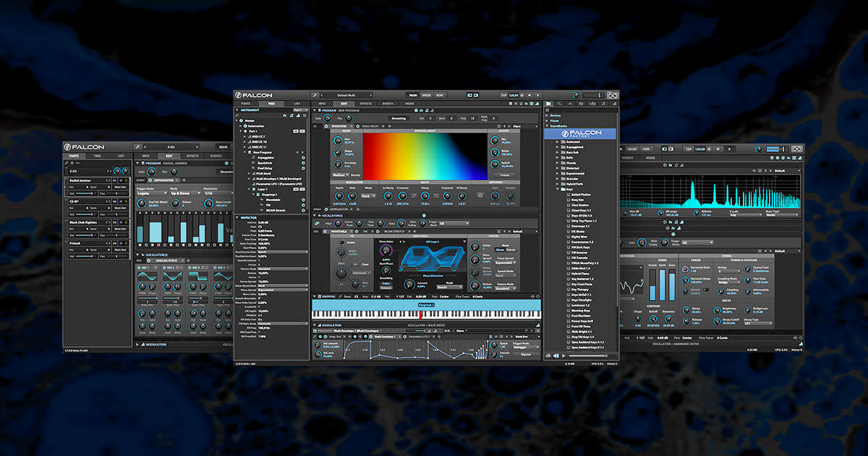This screenshot has width=868, height=456.
Task: Open the Trigger Mode Legato dropdown, left window
Action: 151,193
